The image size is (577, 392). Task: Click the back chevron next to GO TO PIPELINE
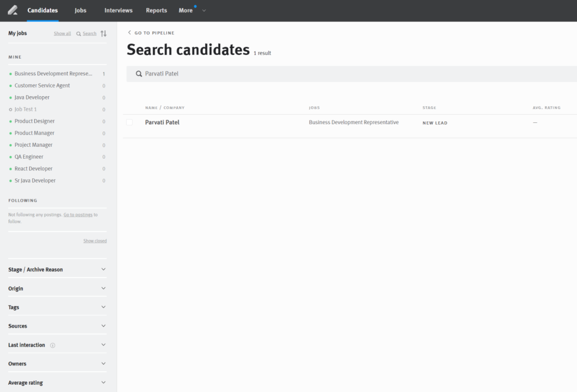[x=129, y=32]
